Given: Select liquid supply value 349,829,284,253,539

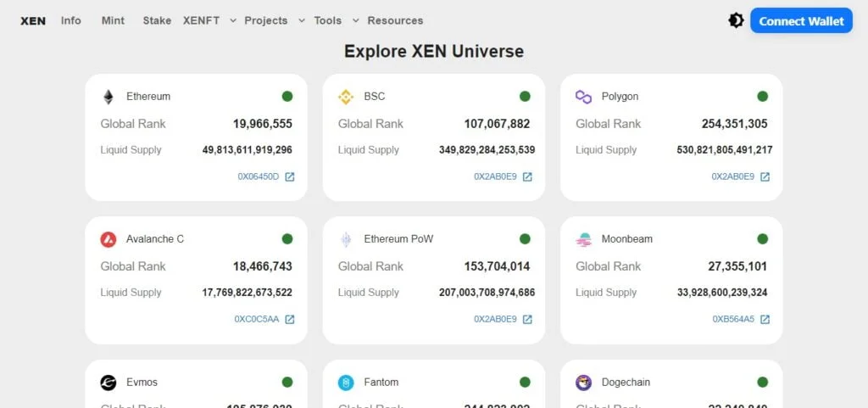Looking at the screenshot, I should click(x=487, y=150).
